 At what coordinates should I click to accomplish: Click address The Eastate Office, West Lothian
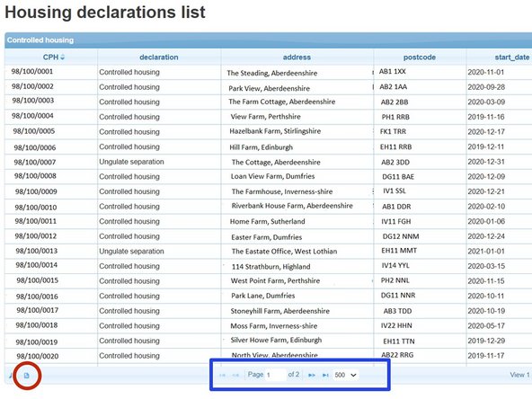coord(284,252)
